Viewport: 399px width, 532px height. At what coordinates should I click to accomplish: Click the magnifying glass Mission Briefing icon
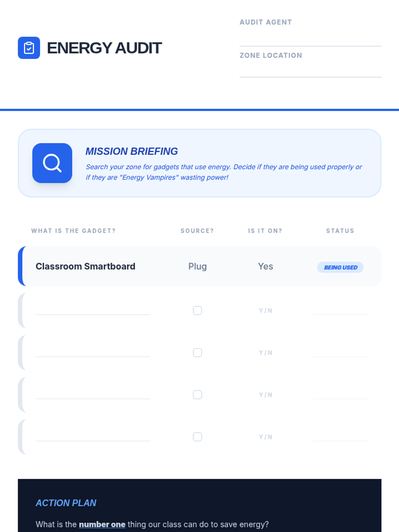click(52, 163)
